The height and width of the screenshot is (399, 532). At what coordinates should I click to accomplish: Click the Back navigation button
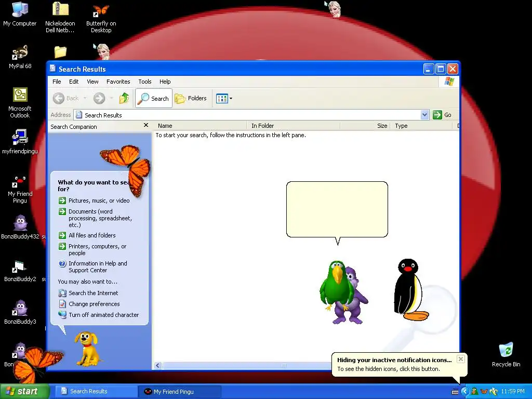tap(66, 98)
